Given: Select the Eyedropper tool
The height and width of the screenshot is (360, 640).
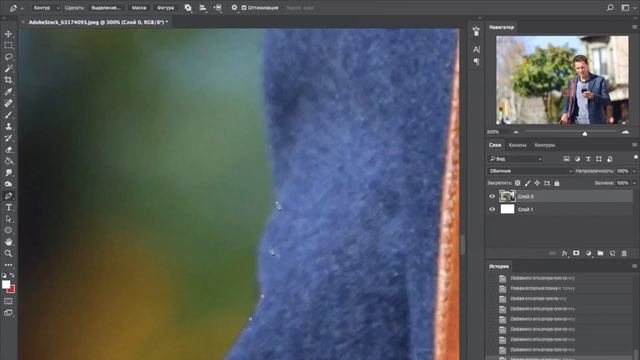Looking at the screenshot, I should click(x=8, y=91).
